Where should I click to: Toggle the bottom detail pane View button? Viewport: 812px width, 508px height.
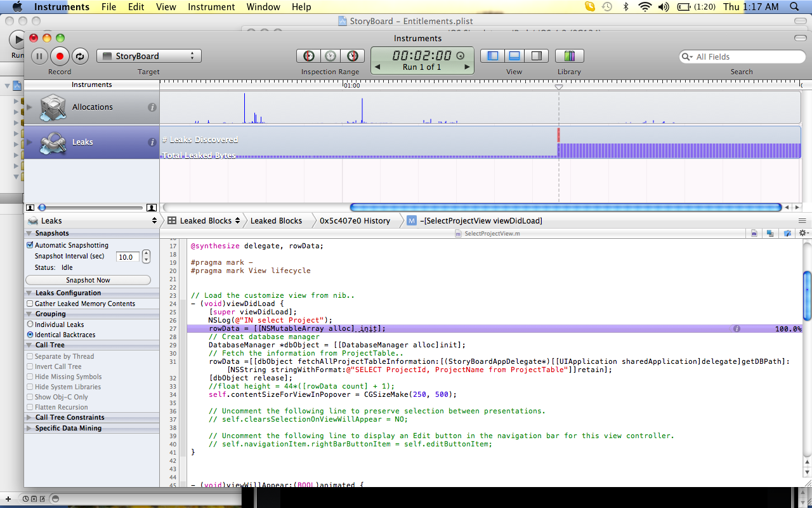coord(514,56)
